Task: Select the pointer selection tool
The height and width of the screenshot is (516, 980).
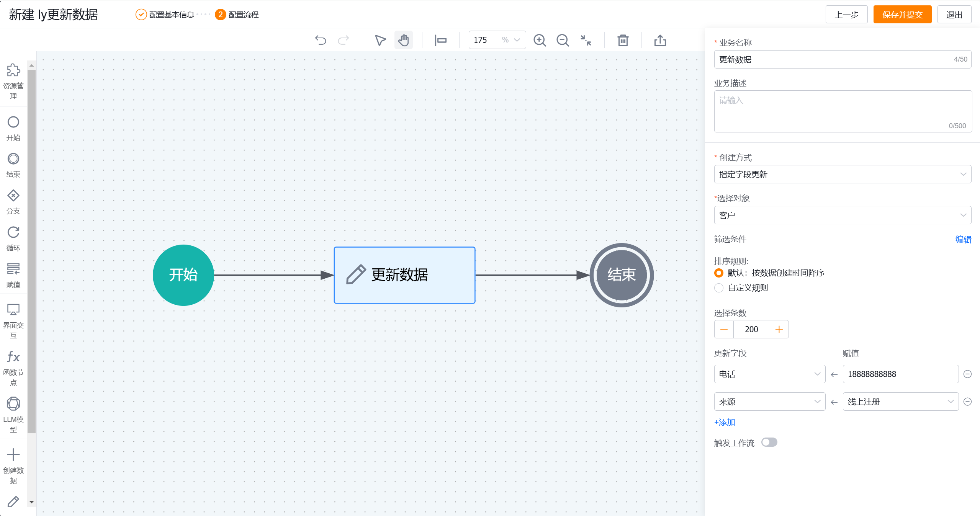Action: [380, 40]
